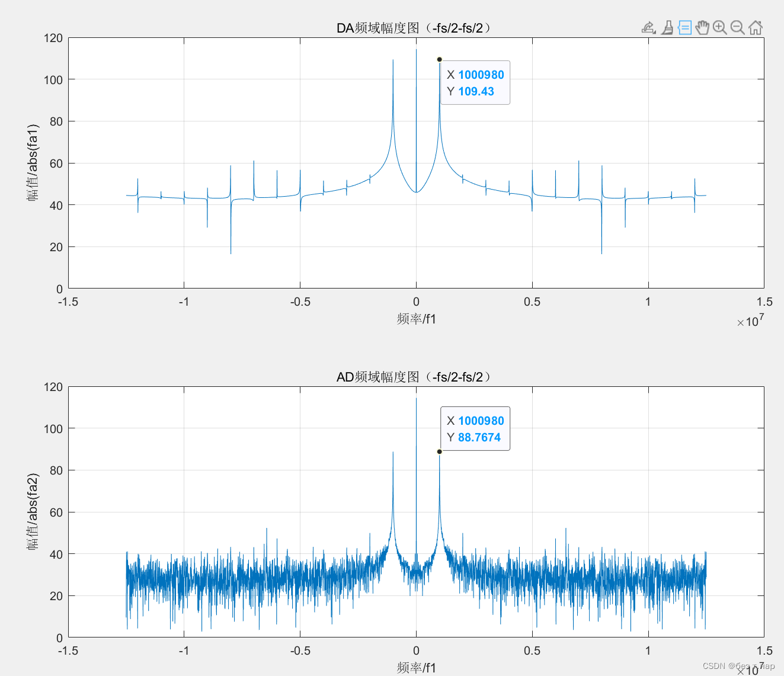Viewport: 784px width, 676px height.
Task: Click y tick '60' on the DA plot
Action: (x=56, y=164)
